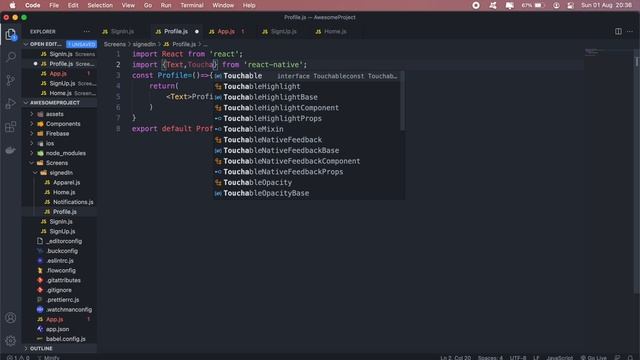
Task: Open the Run and Debug view
Action: (x=11, y=103)
